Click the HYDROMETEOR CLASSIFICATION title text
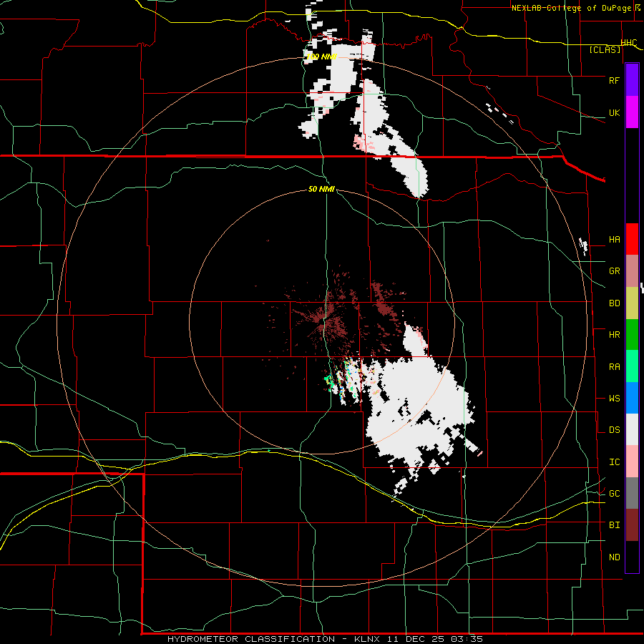This screenshot has width=644, height=644. (251, 639)
